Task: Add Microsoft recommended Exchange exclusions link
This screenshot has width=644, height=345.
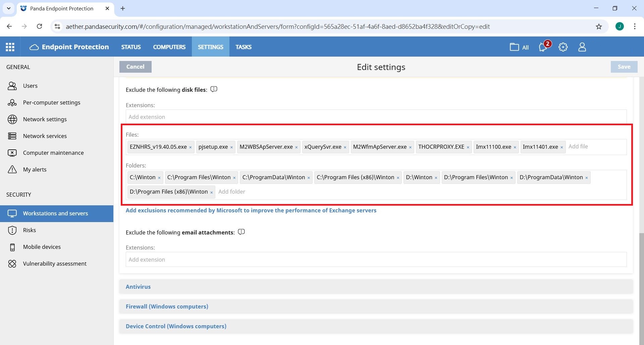Action: click(251, 210)
